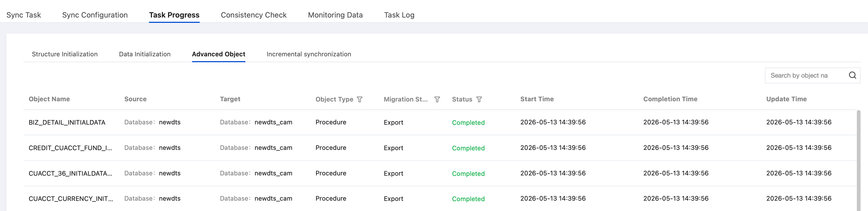Select the CUACCT_36_INITIALDATA... object name
This screenshot has width=868, height=211.
[70, 173]
